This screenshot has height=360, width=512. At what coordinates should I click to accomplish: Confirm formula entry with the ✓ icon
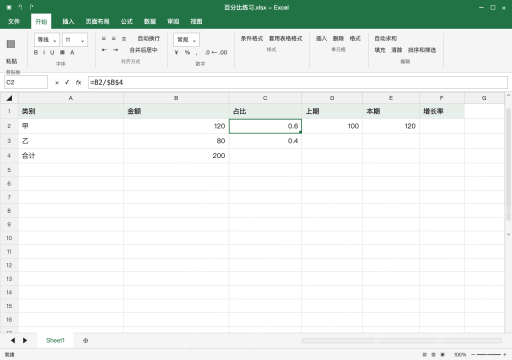coord(67,82)
